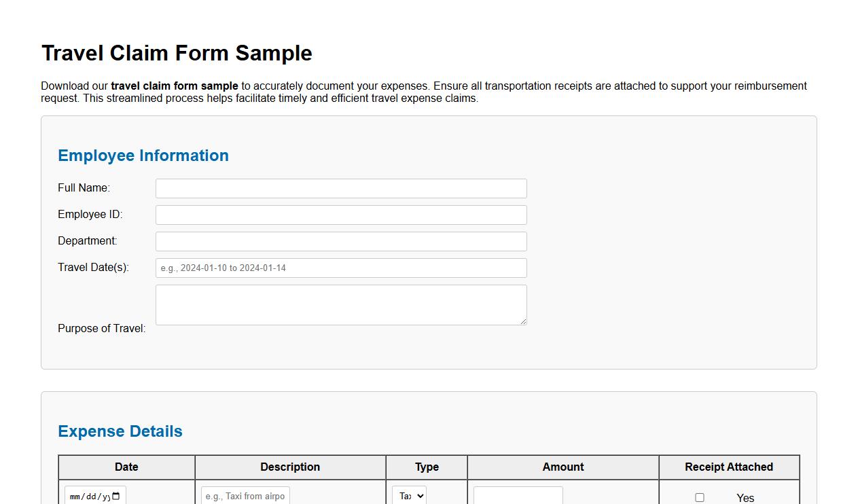
Task: Click the bold travel claim form sample text
Action: tap(173, 86)
